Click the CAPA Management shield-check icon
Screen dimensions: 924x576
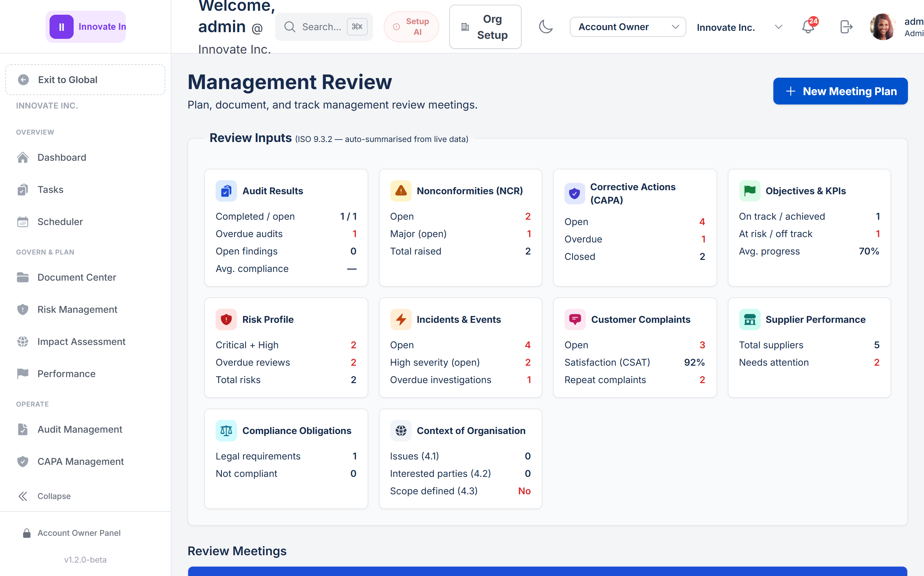pos(23,461)
